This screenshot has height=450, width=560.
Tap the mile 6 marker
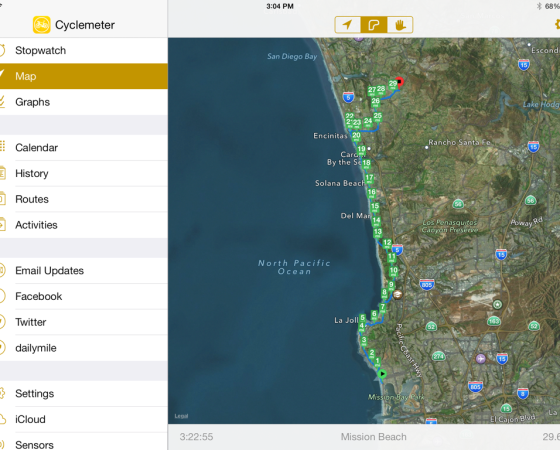point(374,315)
